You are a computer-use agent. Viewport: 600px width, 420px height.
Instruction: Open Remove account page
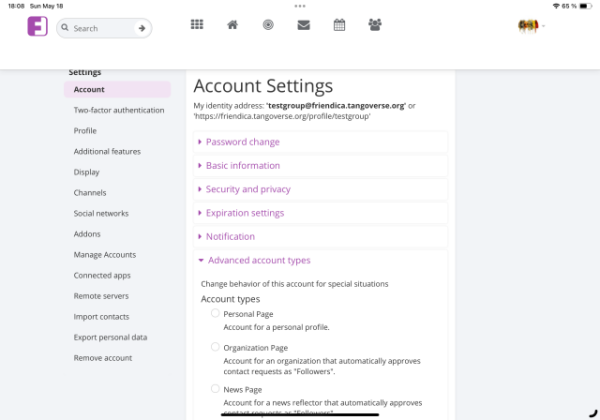coord(103,358)
